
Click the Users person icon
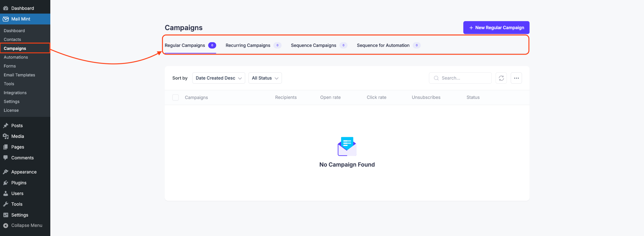pos(6,193)
